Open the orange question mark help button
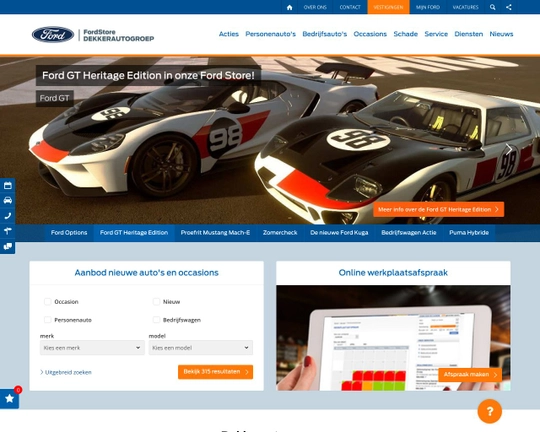This screenshot has width=540, height=432. (x=490, y=411)
